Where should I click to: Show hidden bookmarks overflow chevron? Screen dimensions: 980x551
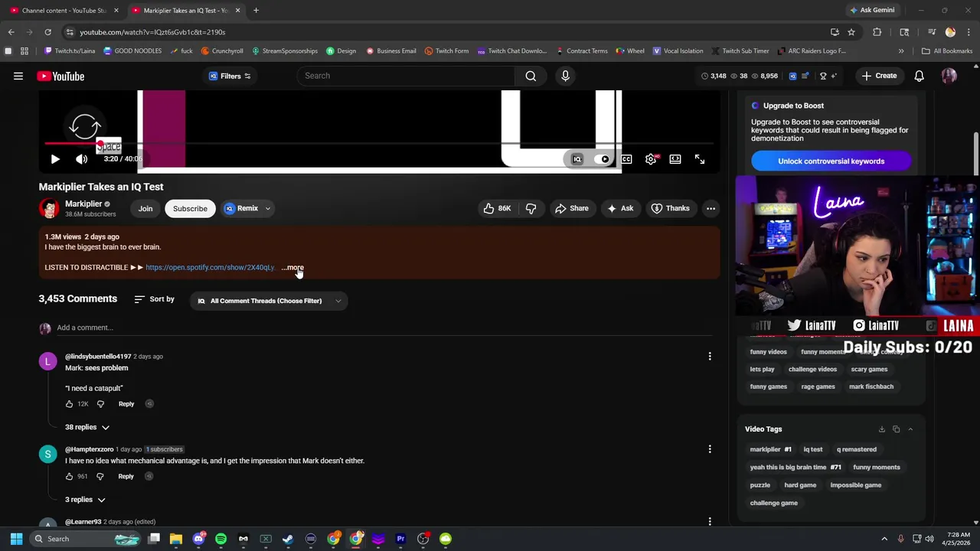coord(901,51)
